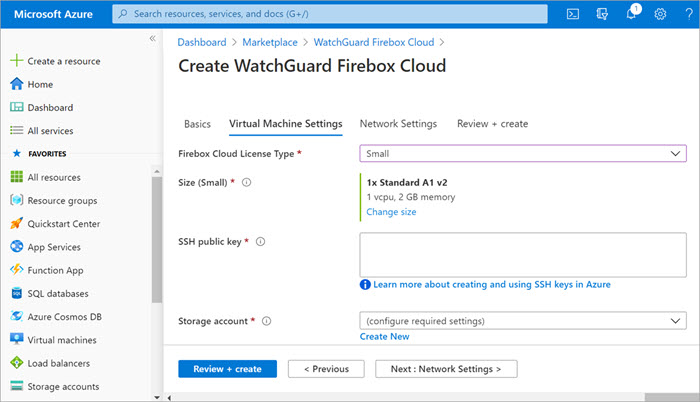Select Virtual Machine Settings tab
The image size is (700, 402).
(286, 124)
